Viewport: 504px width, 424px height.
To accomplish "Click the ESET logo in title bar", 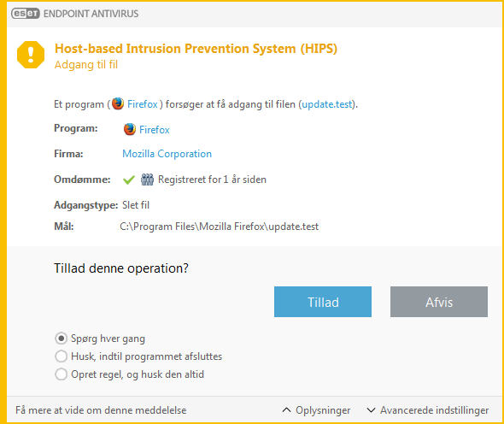I will 26,14.
